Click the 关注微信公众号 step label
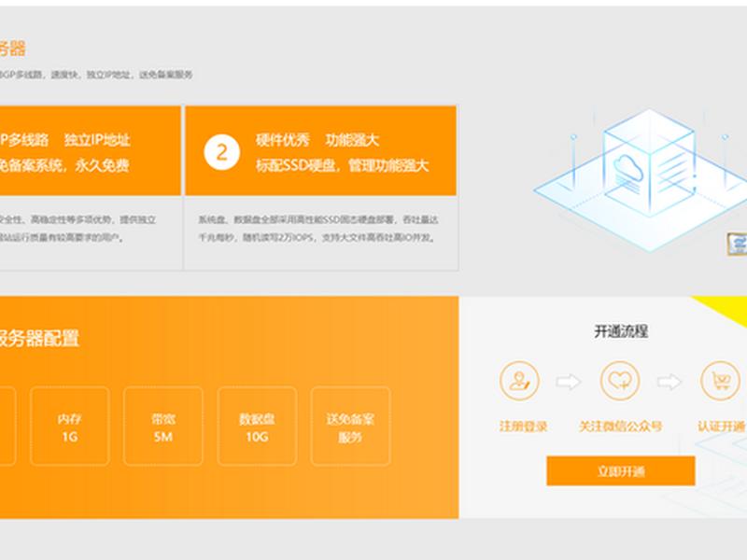The width and height of the screenshot is (747, 560). pyautogui.click(x=620, y=427)
